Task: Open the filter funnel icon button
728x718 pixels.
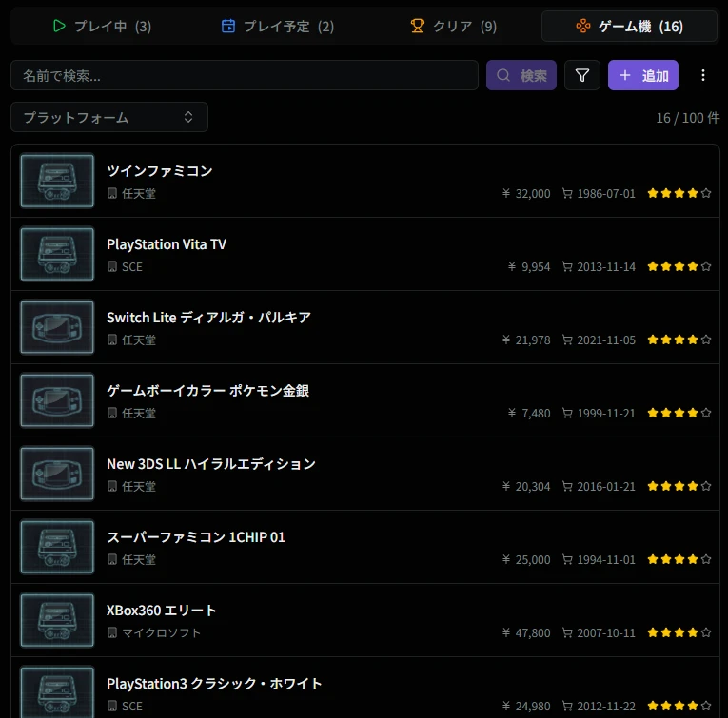Action: click(x=582, y=75)
